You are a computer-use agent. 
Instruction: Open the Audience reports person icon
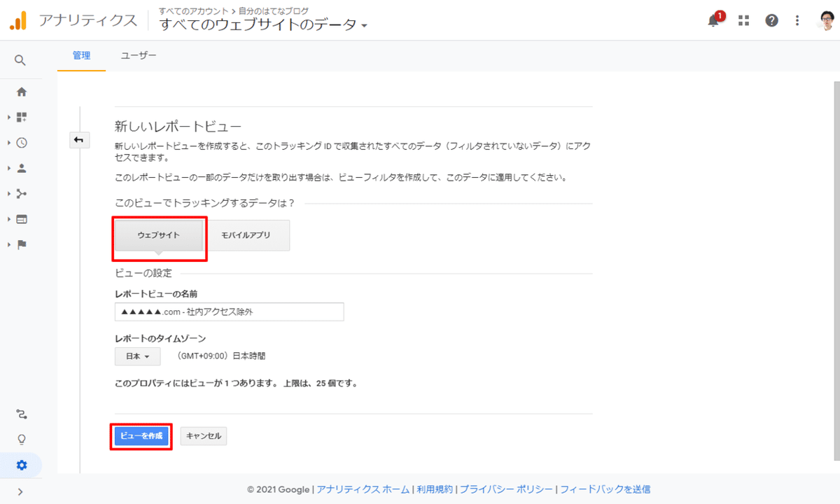[22, 168]
